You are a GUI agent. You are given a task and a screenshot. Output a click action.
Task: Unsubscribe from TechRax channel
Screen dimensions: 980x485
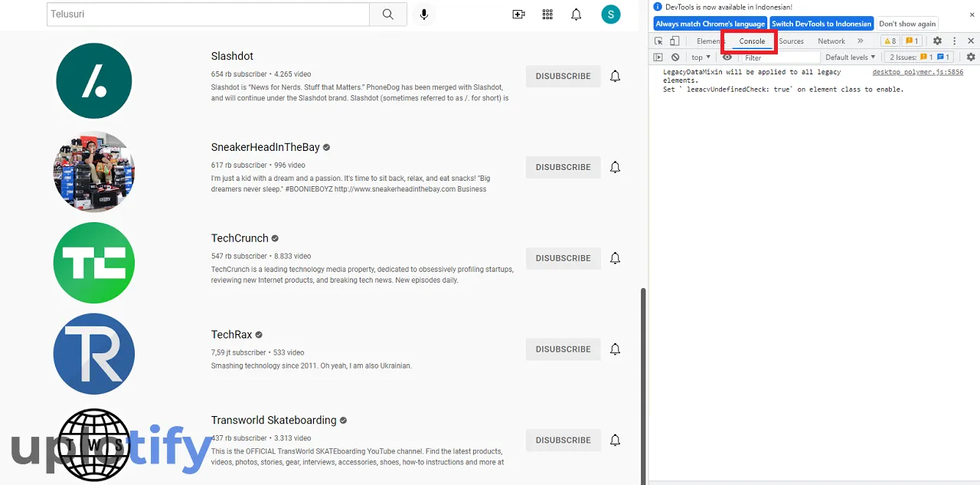pos(563,349)
